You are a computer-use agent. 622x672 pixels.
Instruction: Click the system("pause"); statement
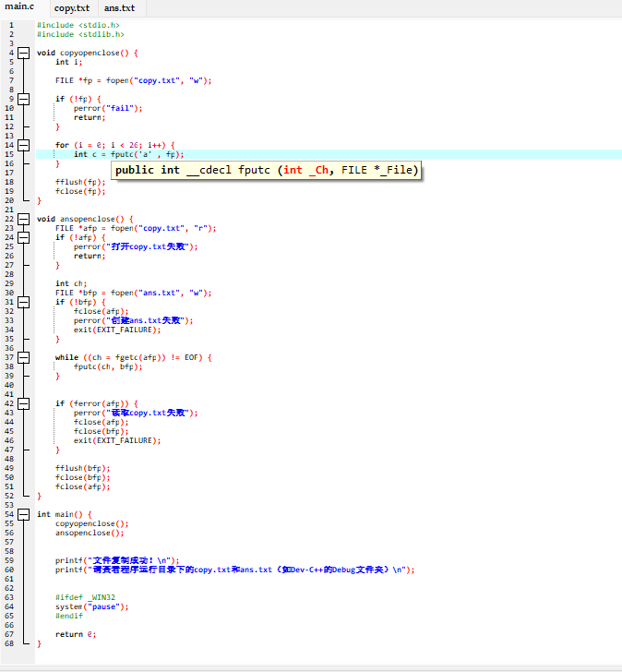91,606
